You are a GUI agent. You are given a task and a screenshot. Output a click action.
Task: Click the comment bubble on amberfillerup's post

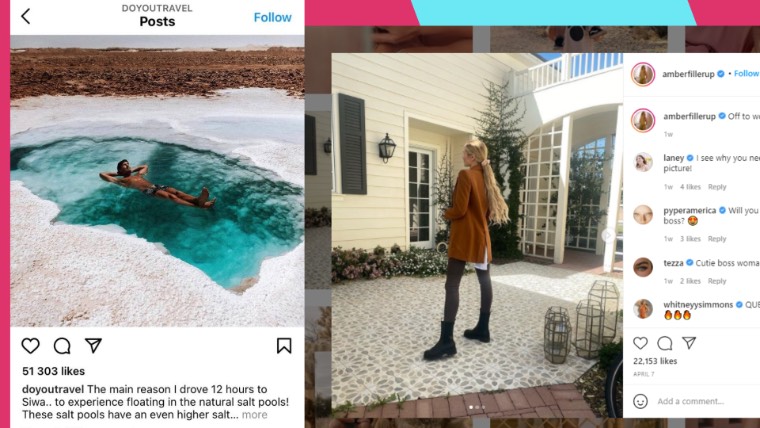(x=665, y=343)
